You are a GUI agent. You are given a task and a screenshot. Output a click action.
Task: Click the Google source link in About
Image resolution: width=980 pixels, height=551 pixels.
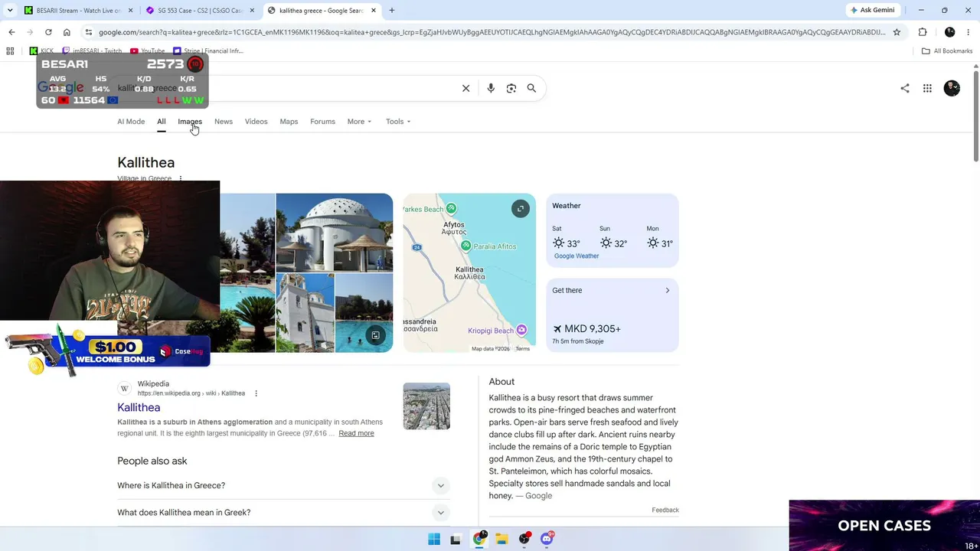coord(538,496)
